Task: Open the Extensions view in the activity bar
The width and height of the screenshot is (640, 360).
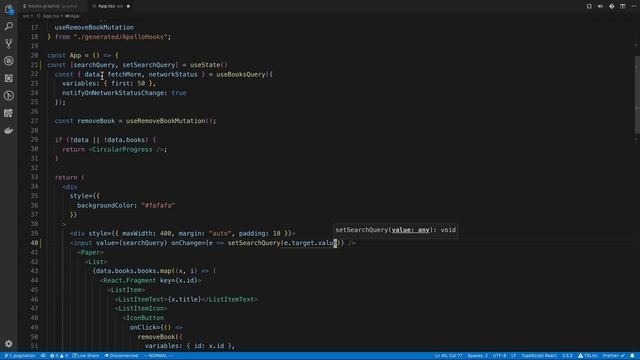Action: pos(9,78)
